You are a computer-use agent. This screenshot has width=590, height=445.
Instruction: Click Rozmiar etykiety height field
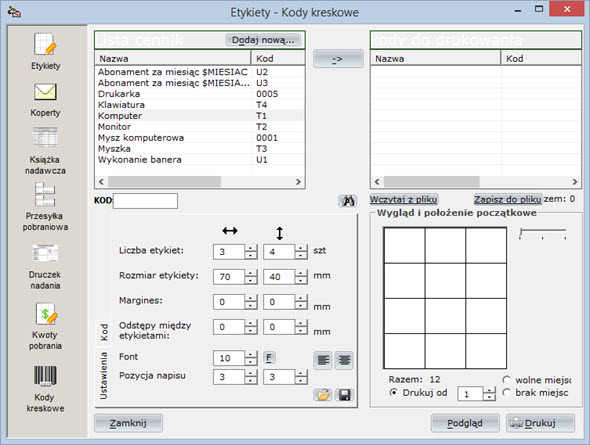click(279, 277)
